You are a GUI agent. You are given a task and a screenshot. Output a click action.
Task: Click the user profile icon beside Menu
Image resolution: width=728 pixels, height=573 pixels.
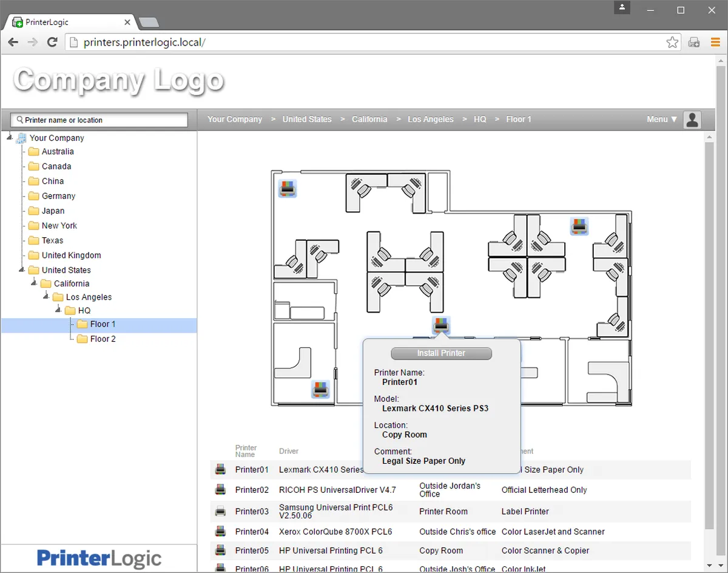[x=692, y=120]
